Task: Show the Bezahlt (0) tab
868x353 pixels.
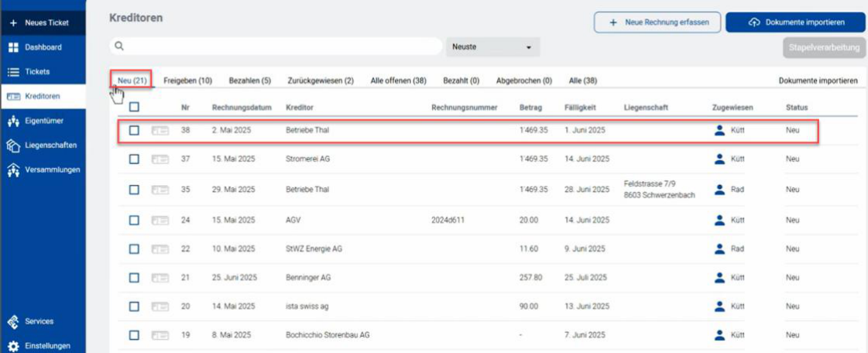Action: [461, 81]
